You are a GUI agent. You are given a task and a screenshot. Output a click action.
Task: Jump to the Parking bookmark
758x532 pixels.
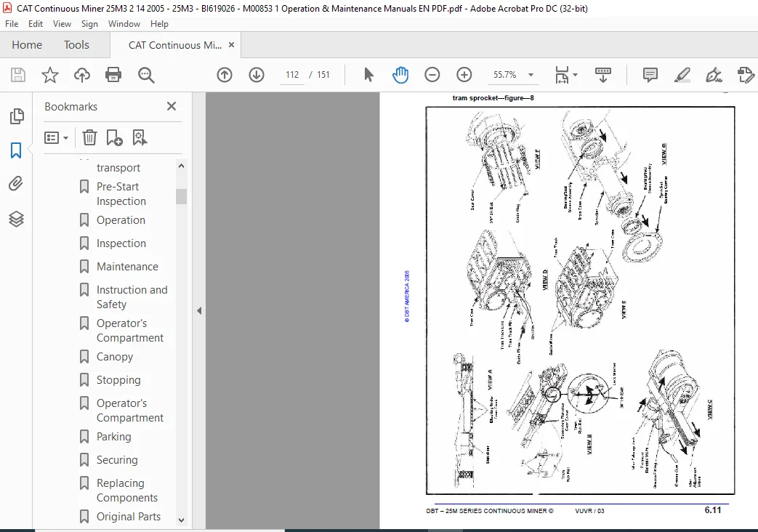[113, 437]
